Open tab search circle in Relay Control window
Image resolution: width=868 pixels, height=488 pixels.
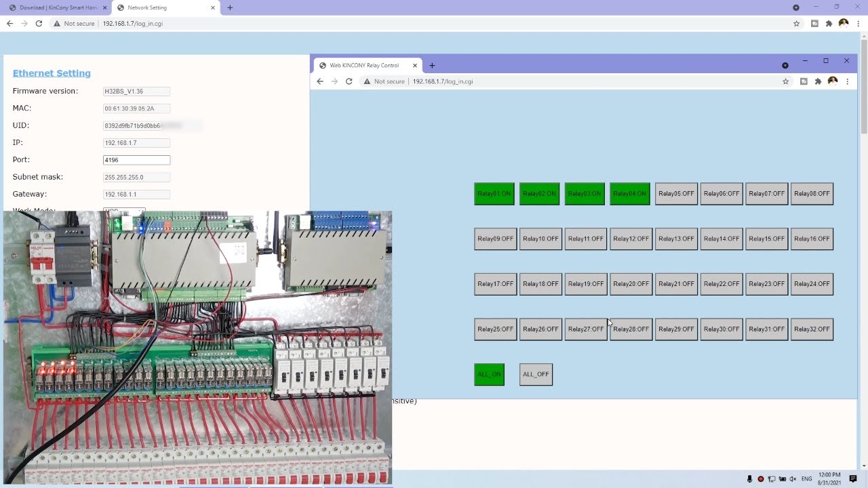[x=785, y=66]
